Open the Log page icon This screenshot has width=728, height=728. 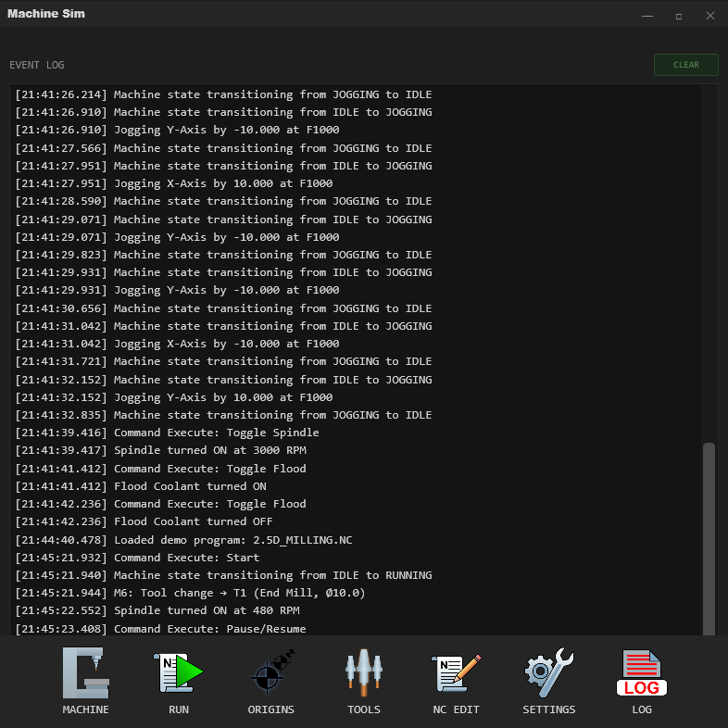point(642,672)
